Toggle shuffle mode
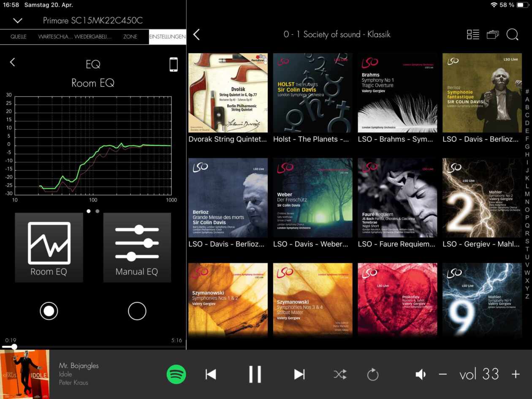The height and width of the screenshot is (399, 532). pyautogui.click(x=340, y=374)
